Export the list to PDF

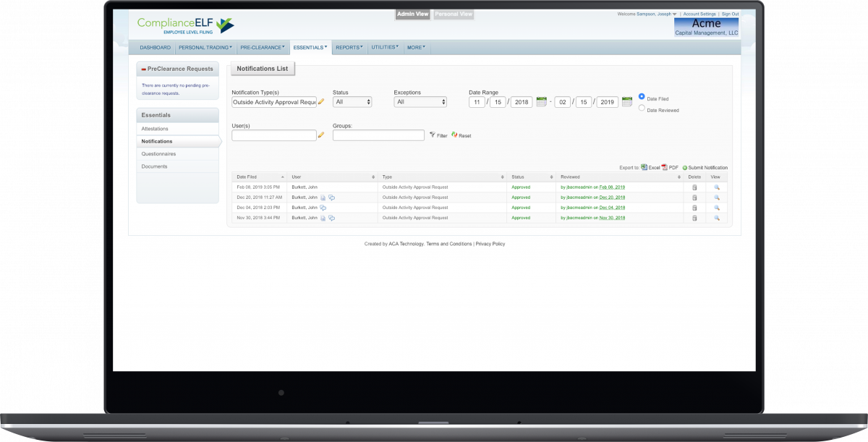[x=669, y=167]
